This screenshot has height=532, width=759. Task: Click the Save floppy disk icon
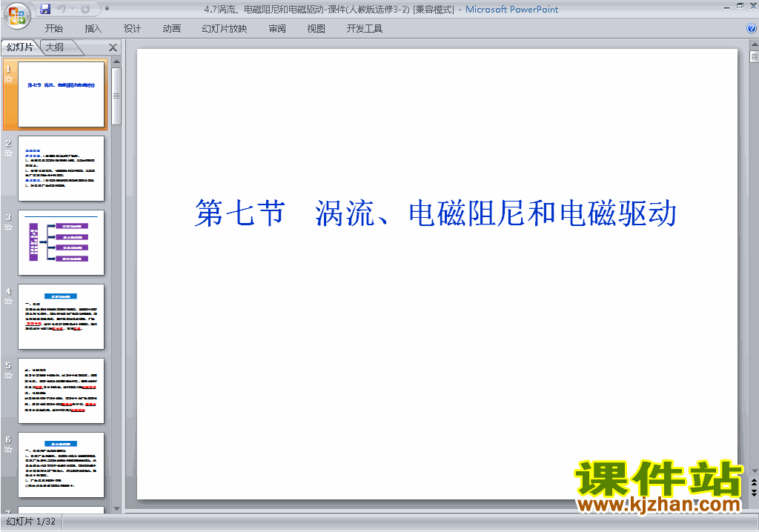click(45, 9)
